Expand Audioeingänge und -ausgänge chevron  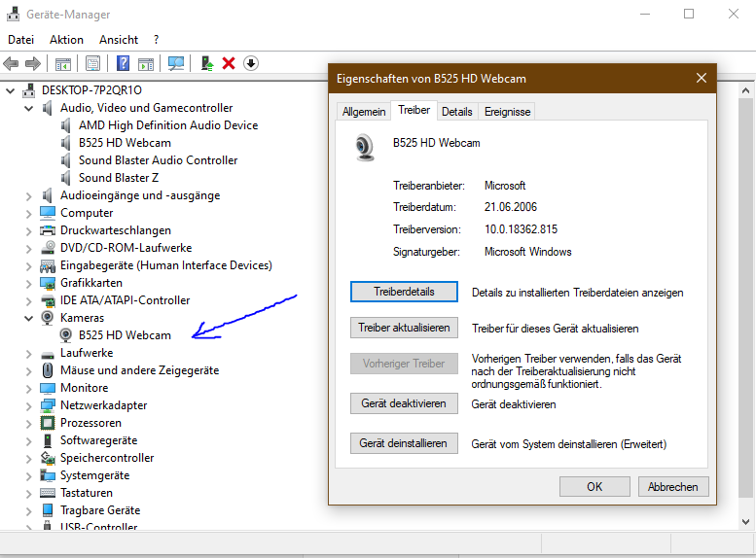[29, 196]
